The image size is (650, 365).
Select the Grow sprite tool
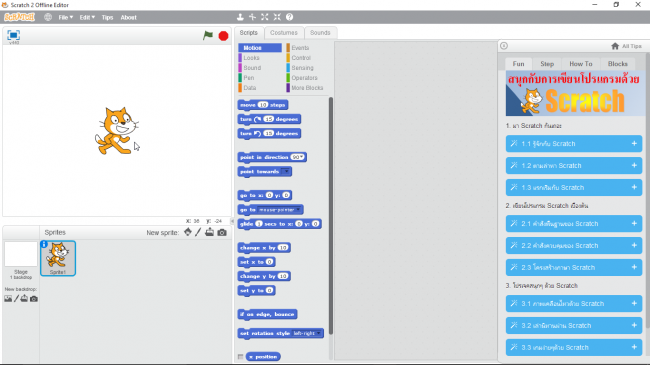(x=265, y=17)
